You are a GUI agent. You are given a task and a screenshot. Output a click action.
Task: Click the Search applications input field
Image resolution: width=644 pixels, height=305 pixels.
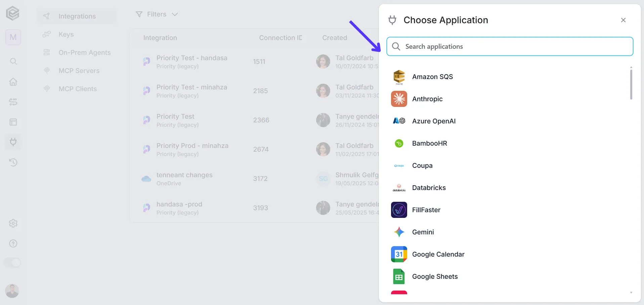click(x=510, y=46)
